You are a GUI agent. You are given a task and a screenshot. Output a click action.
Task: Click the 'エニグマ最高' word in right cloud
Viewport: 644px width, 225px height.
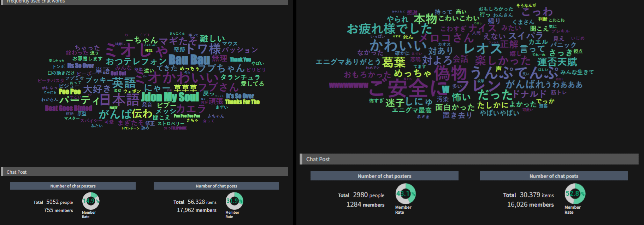click(412, 110)
